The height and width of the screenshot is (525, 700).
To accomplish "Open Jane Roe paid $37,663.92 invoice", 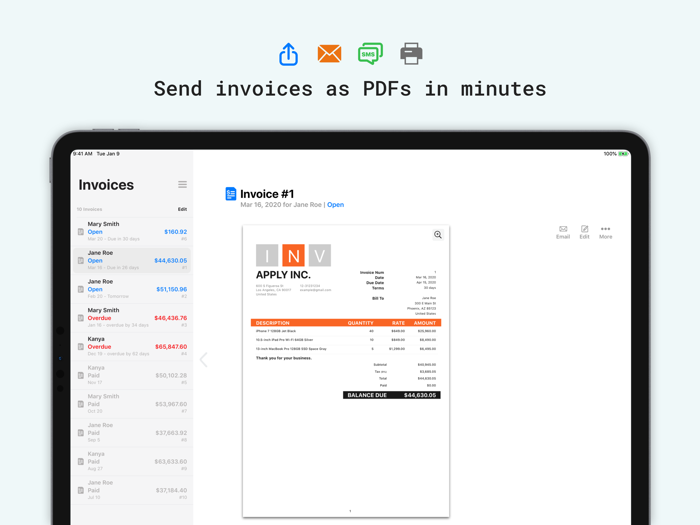I will (132, 433).
